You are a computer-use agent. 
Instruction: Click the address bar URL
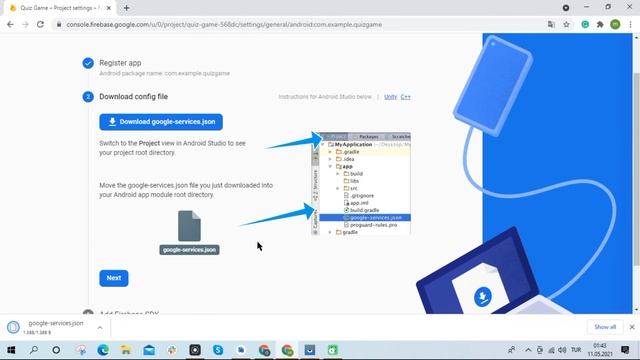pyautogui.click(x=224, y=24)
